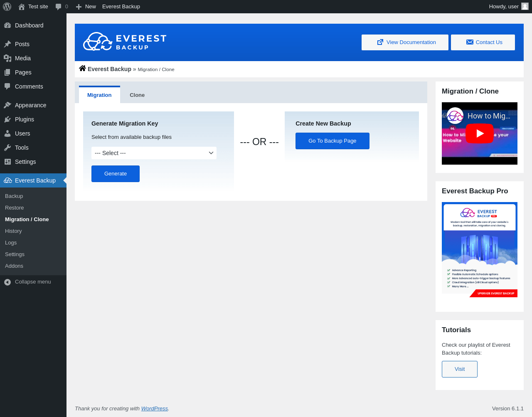Click the Plugins plug icon
Image resolution: width=532 pixels, height=417 pixels.
pyautogui.click(x=7, y=119)
